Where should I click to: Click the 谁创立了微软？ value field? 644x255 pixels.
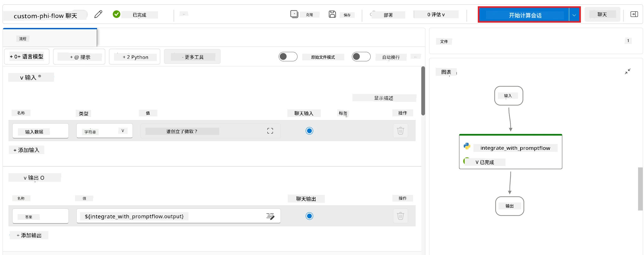point(210,131)
